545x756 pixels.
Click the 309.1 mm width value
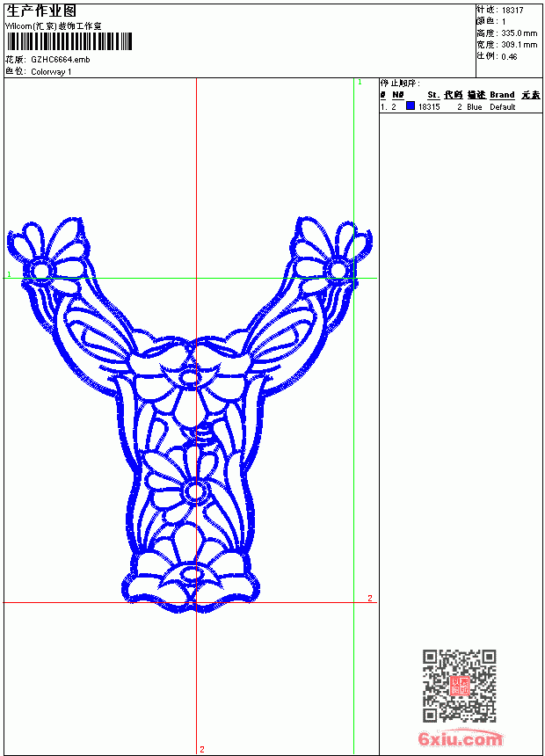519,45
